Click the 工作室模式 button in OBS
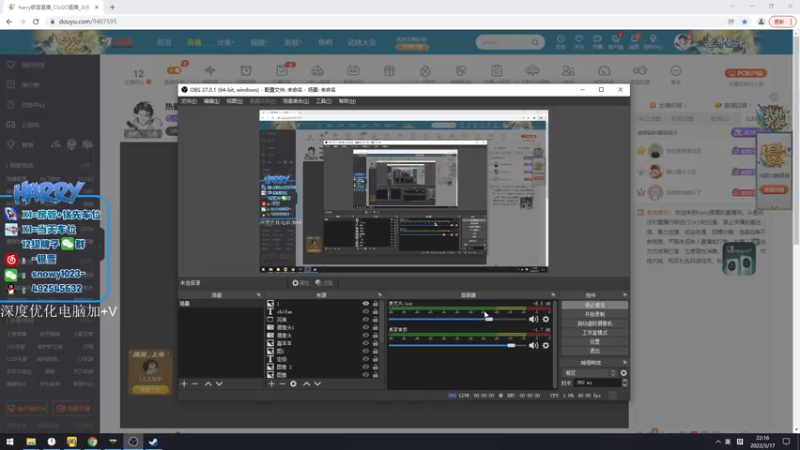 click(x=594, y=333)
